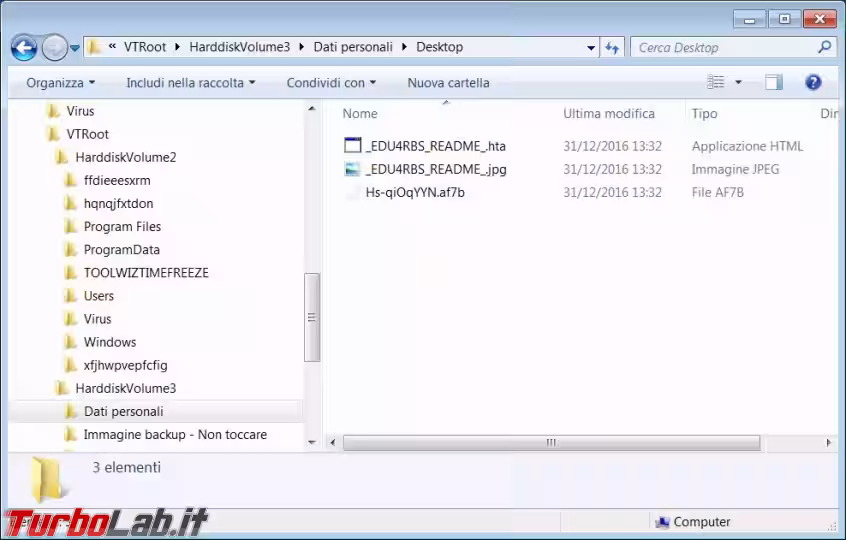Click File AF7B type cell

[718, 192]
